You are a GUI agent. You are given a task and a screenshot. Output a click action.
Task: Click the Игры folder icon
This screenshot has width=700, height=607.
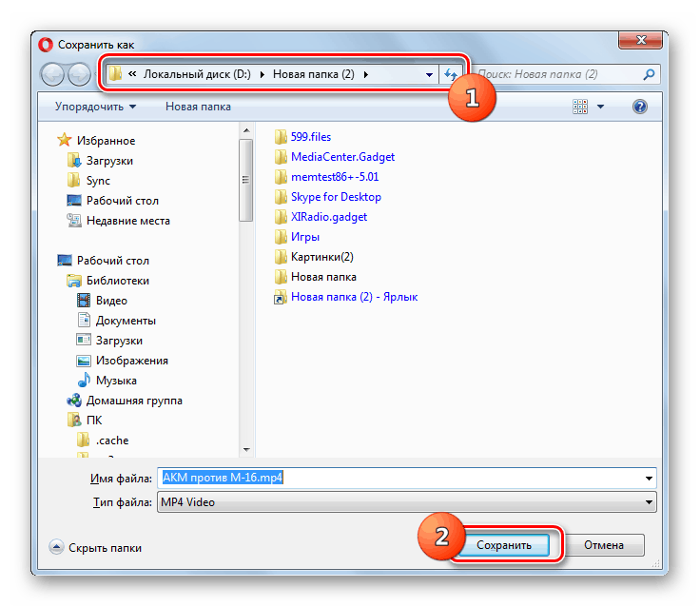[x=281, y=237]
